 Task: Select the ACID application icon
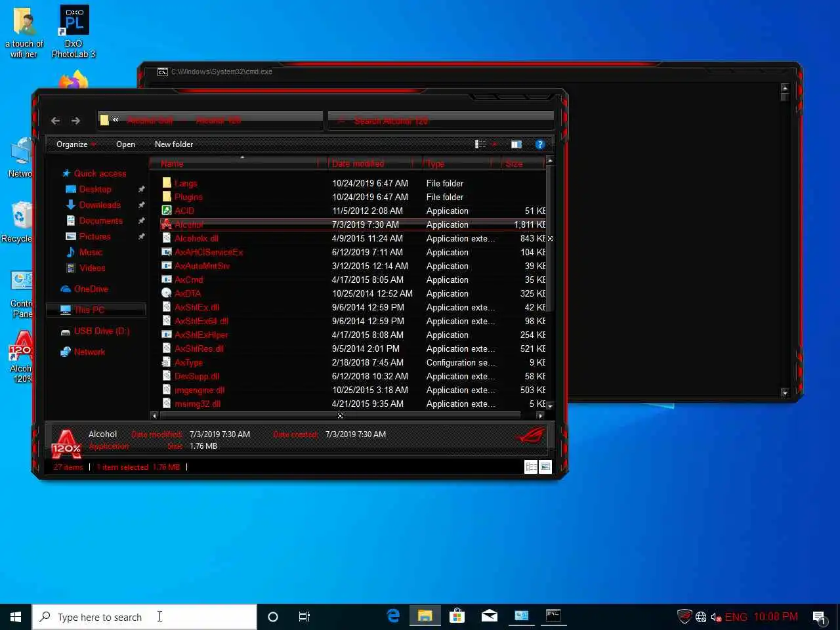coord(167,211)
